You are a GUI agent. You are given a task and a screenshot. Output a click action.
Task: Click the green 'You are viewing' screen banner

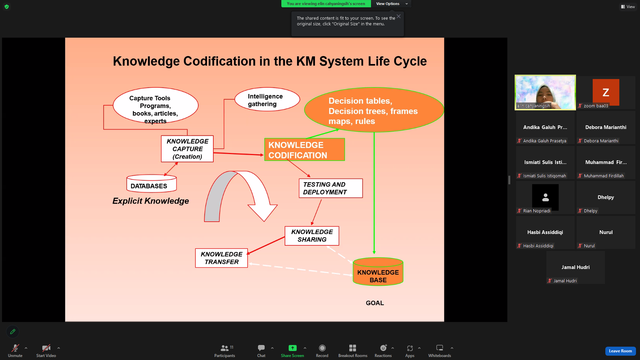coord(326,4)
